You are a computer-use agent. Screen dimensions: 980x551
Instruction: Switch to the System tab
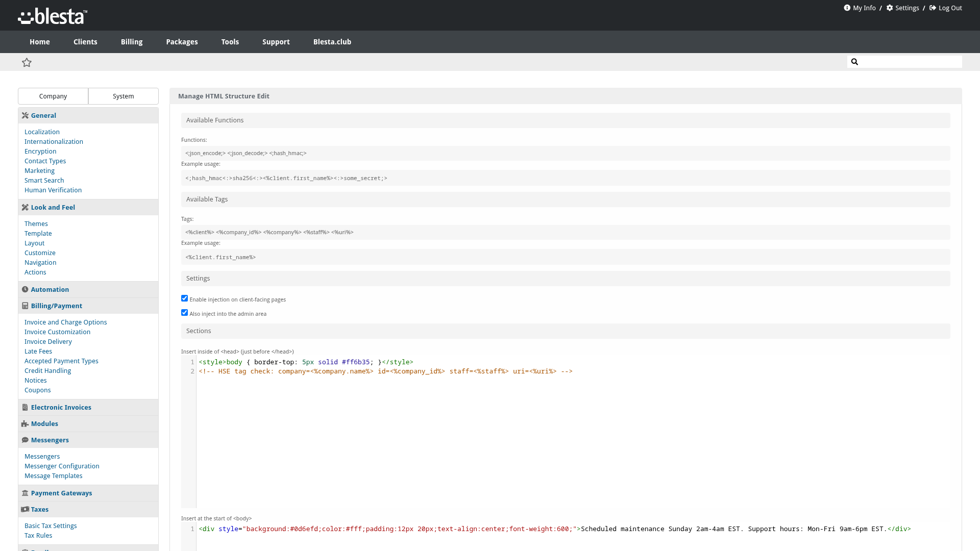[x=124, y=96]
